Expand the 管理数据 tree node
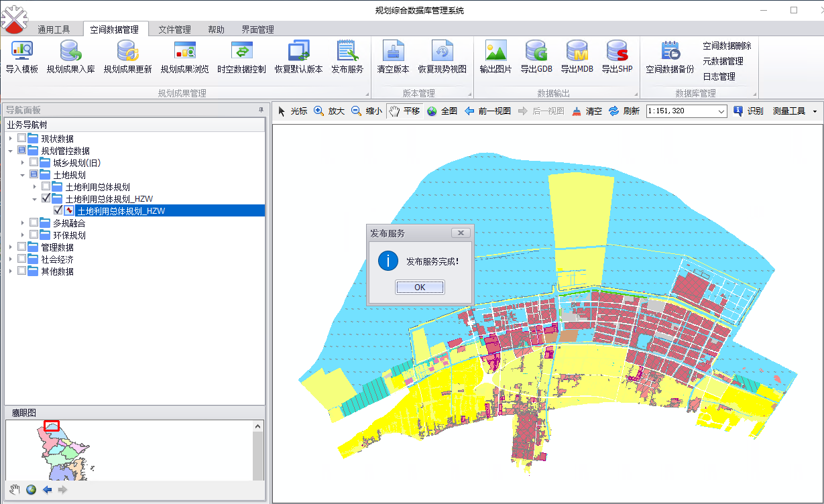 [11, 247]
